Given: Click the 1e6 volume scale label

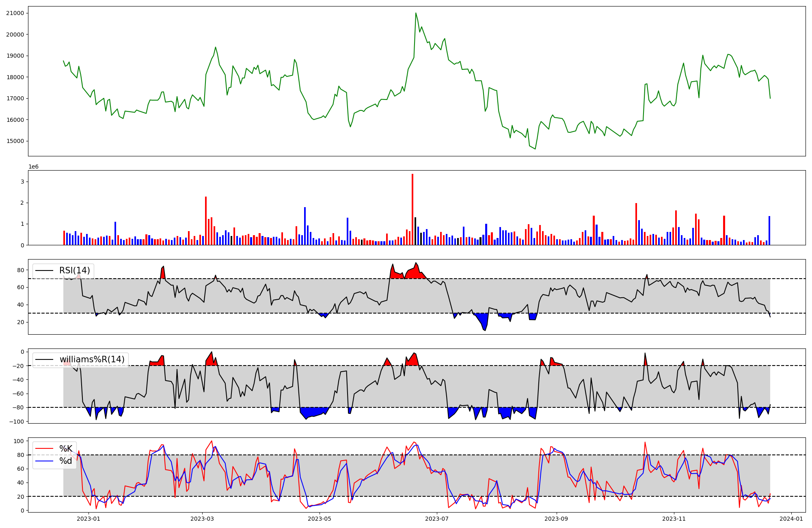Looking at the screenshot, I should [33, 167].
